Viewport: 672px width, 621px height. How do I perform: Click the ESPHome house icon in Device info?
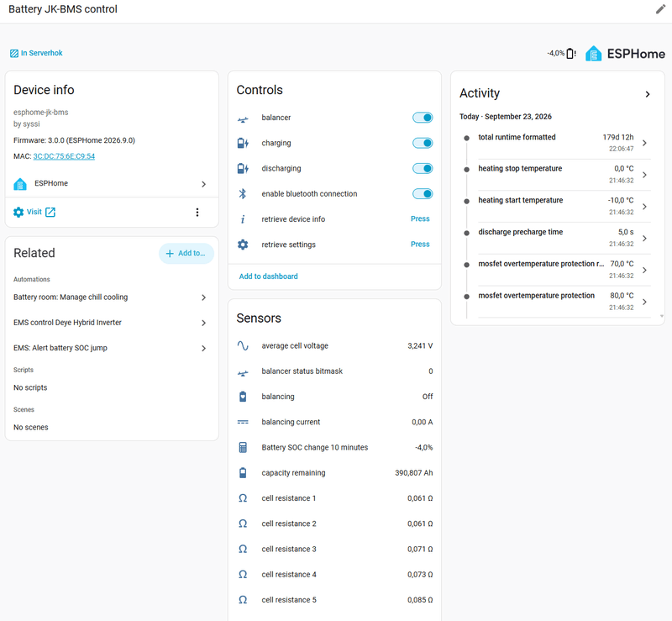(x=20, y=184)
